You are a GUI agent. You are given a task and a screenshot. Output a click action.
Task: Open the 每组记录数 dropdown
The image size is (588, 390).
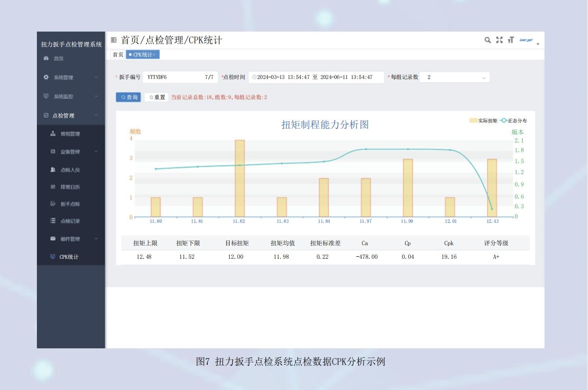[x=454, y=78]
